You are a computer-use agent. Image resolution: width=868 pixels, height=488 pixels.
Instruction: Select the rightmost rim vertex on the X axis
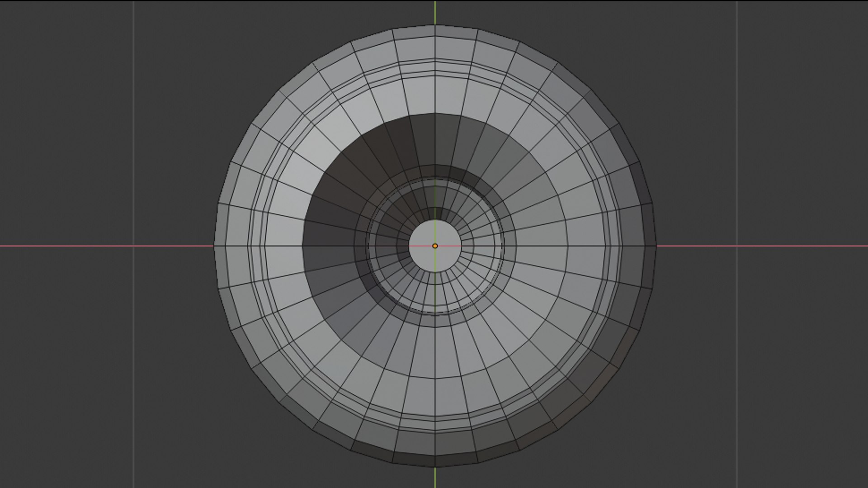pos(656,246)
